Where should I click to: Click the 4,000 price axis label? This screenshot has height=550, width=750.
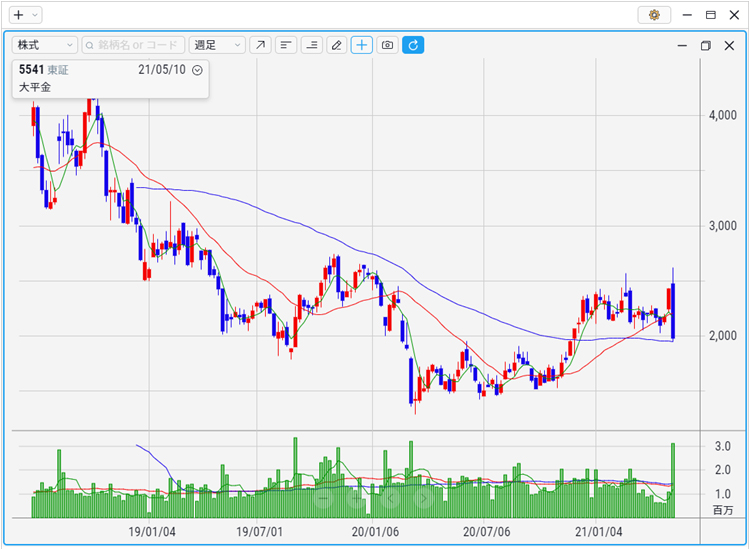click(723, 115)
